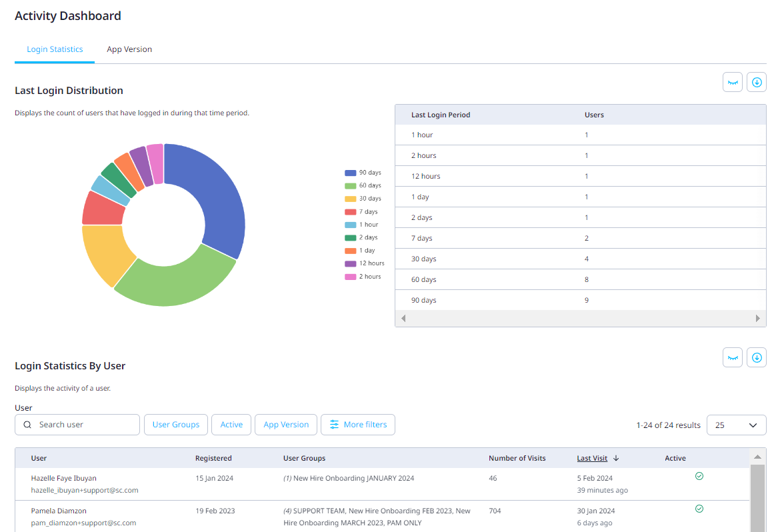Image resolution: width=780 pixels, height=532 pixels.
Task: Download the Login Statistics By User data
Action: [757, 357]
